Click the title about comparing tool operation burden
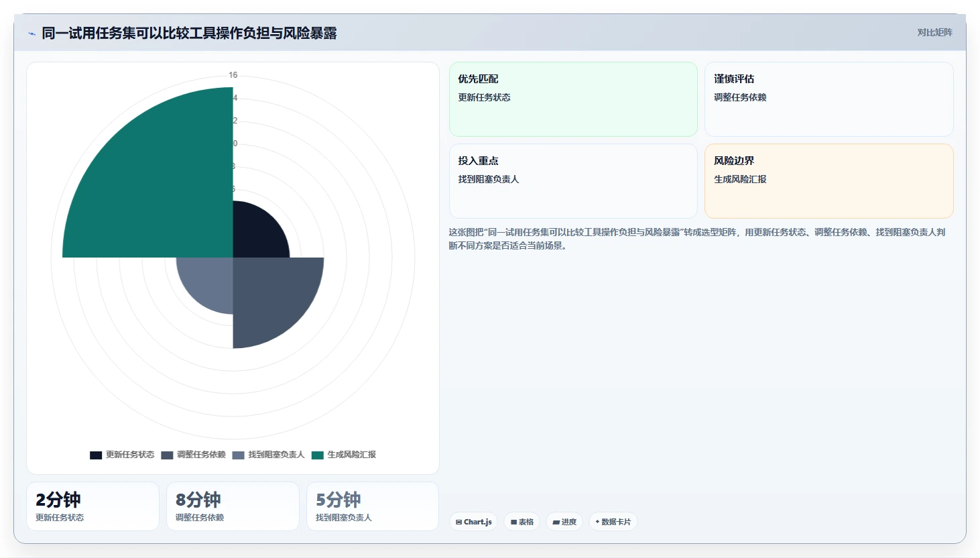Image resolution: width=980 pixels, height=558 pixels. tap(189, 33)
